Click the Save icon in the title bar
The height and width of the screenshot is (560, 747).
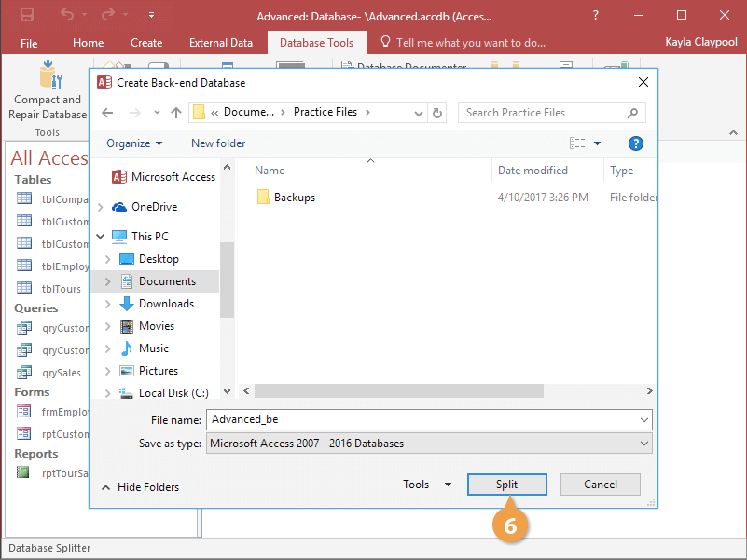(27, 15)
